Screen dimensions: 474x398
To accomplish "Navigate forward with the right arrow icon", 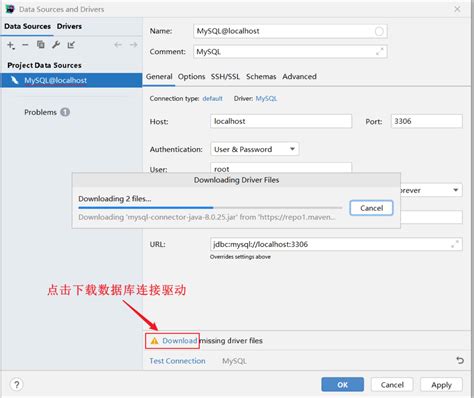I will (134, 45).
